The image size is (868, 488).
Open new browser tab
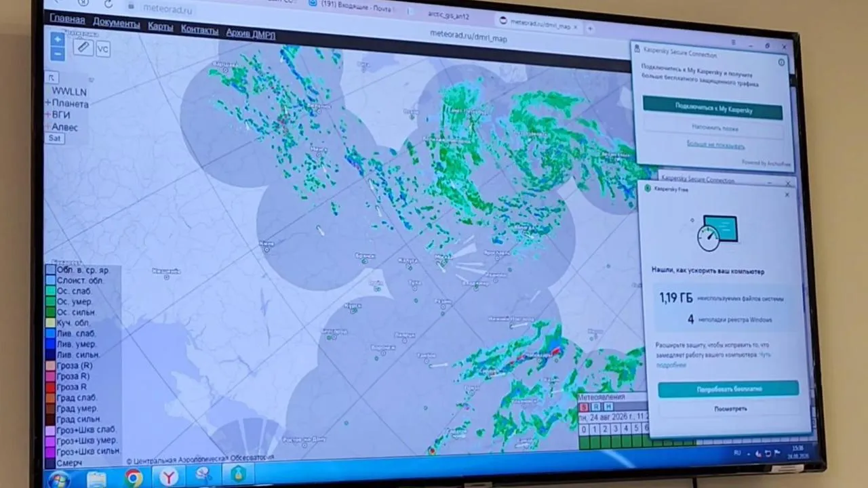click(x=590, y=28)
